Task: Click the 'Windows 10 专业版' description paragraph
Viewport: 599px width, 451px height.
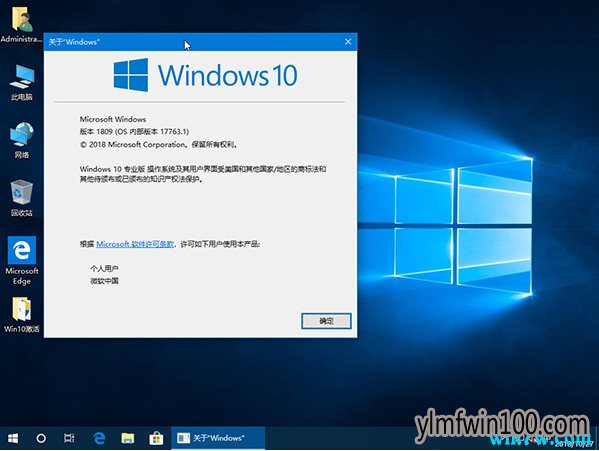Action: coord(203,174)
